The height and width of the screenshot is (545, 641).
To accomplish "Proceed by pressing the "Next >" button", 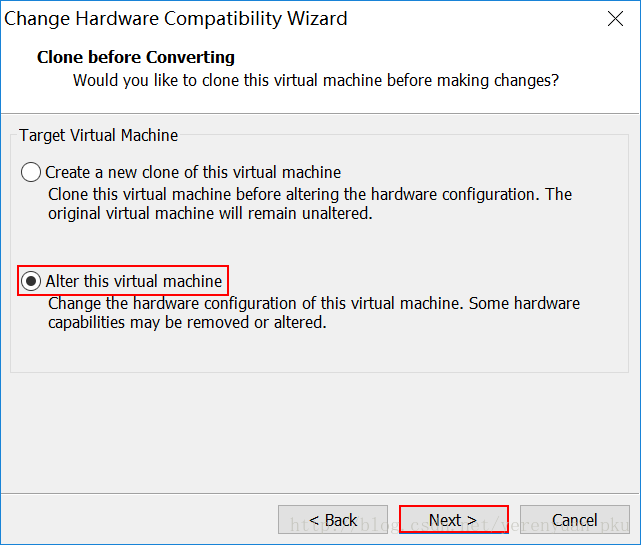I will (453, 520).
